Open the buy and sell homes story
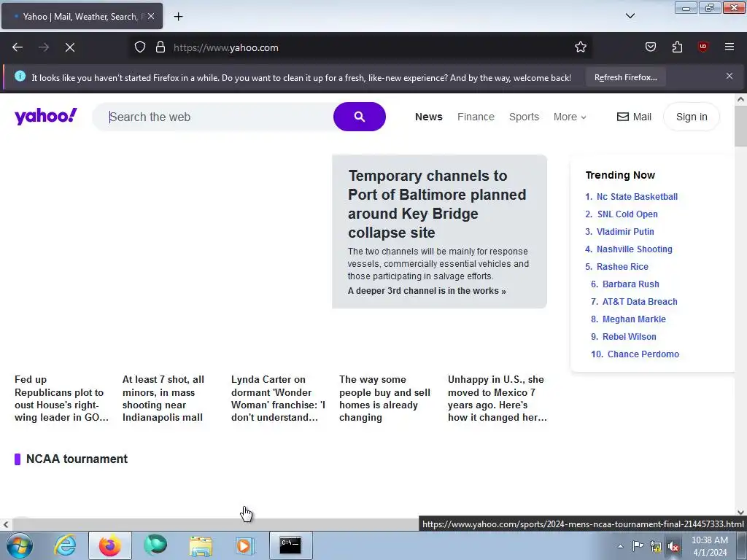The height and width of the screenshot is (560, 747). (x=385, y=399)
